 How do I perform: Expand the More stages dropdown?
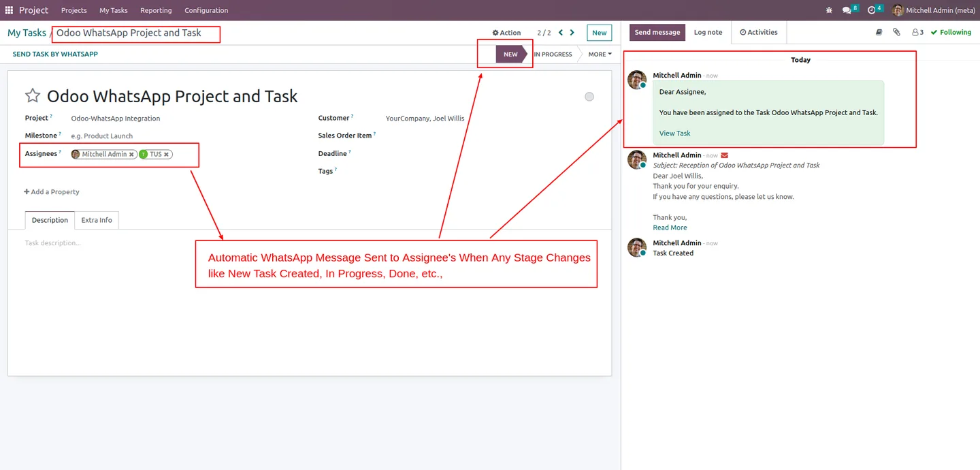coord(600,54)
